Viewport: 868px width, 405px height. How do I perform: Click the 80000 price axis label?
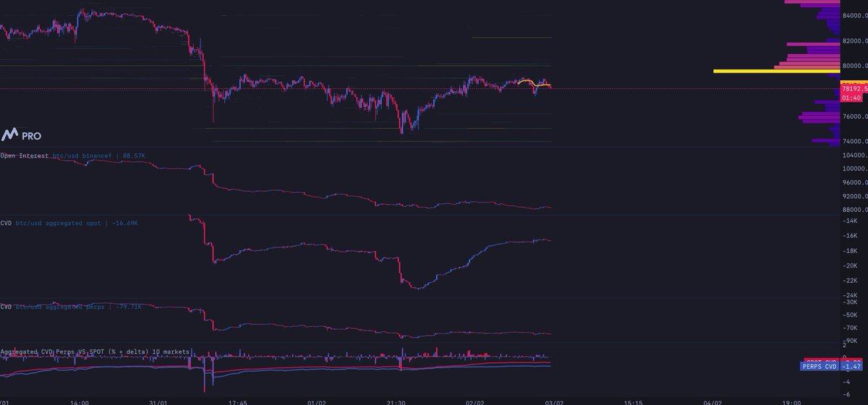tap(854, 67)
